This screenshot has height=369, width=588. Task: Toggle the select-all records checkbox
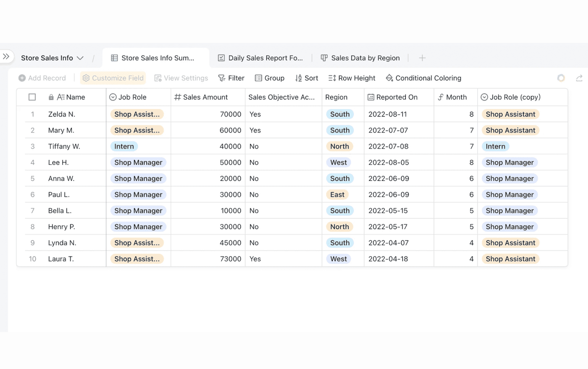tap(32, 97)
